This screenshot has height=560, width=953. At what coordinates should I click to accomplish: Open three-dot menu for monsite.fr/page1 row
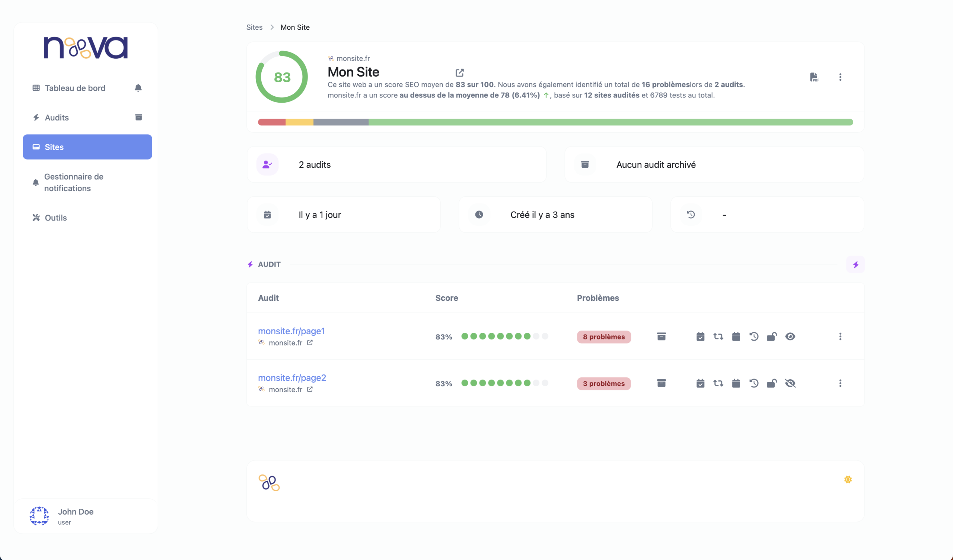pyautogui.click(x=840, y=336)
